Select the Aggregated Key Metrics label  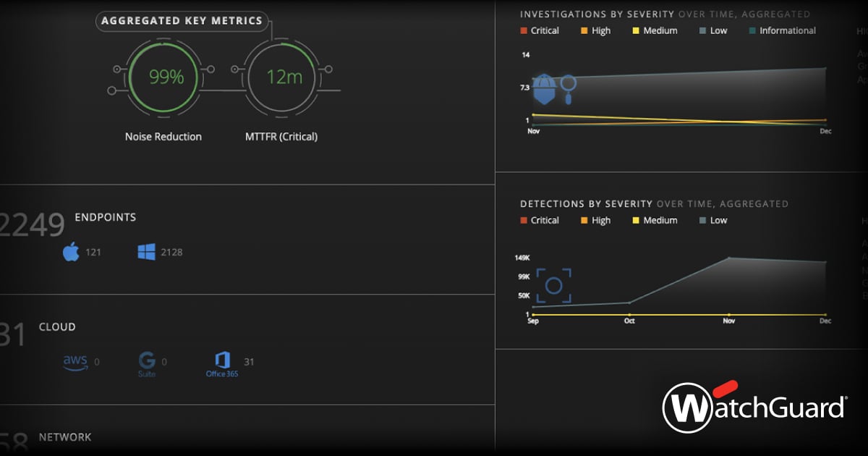[182, 21]
